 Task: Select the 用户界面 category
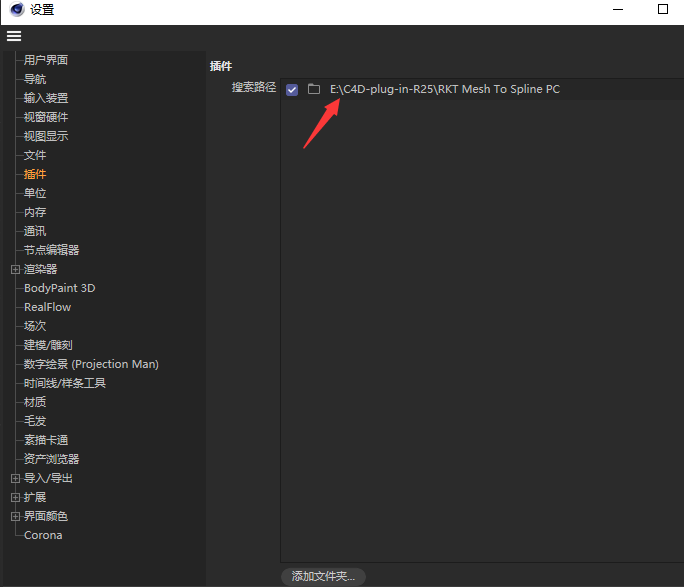(46, 60)
